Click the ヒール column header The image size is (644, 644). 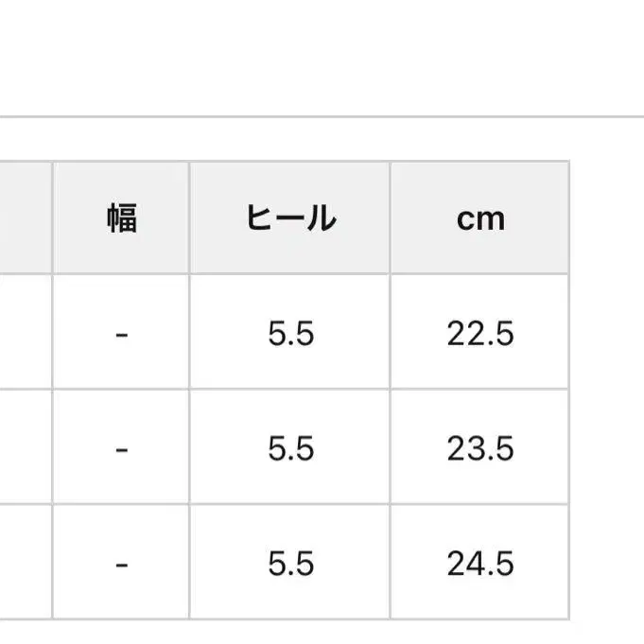click(290, 218)
